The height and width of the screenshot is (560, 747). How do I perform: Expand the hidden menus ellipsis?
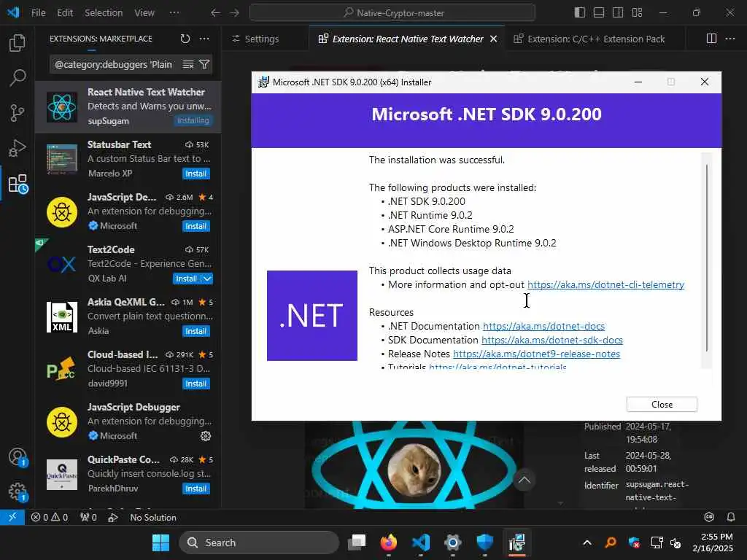point(174,13)
